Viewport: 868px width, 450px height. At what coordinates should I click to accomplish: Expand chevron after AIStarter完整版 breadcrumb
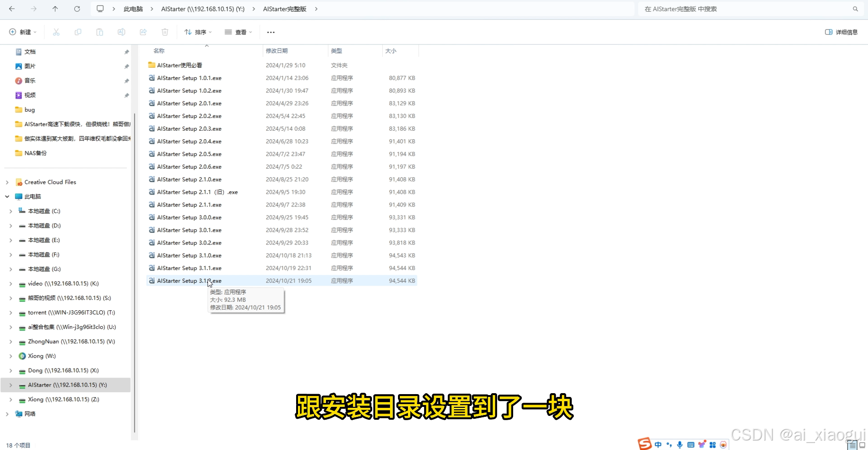[316, 9]
